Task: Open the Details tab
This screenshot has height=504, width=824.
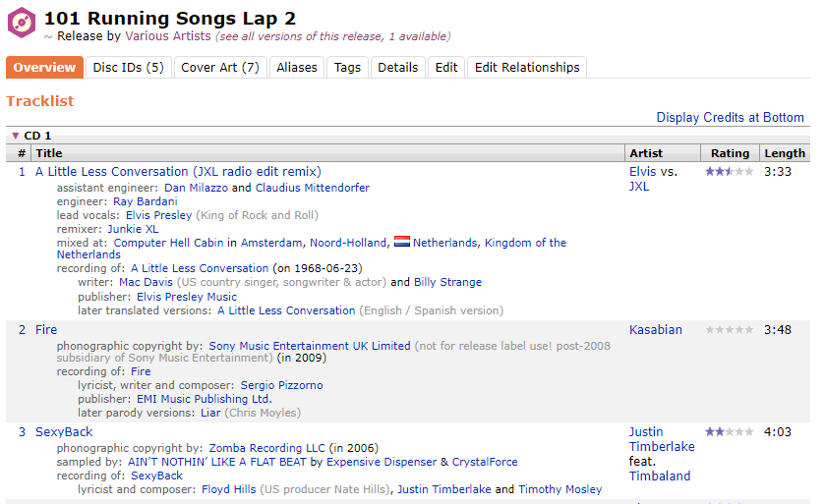Action: click(x=398, y=67)
